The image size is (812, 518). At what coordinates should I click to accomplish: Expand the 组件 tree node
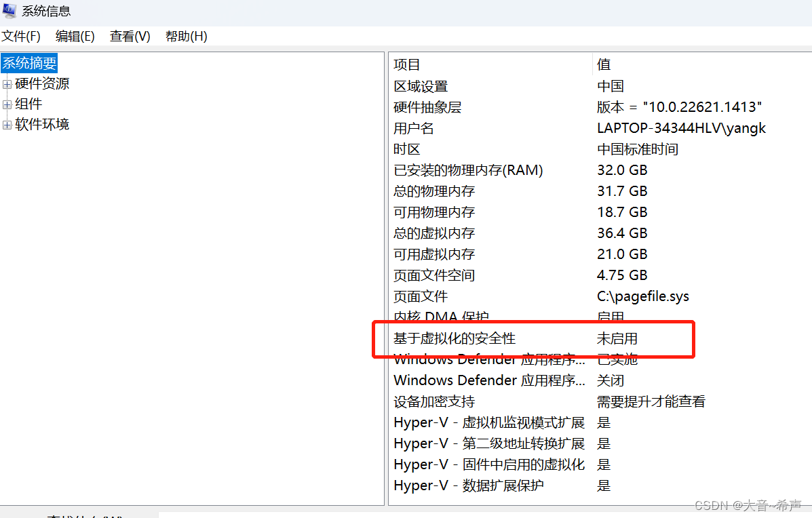pyautogui.click(x=7, y=104)
